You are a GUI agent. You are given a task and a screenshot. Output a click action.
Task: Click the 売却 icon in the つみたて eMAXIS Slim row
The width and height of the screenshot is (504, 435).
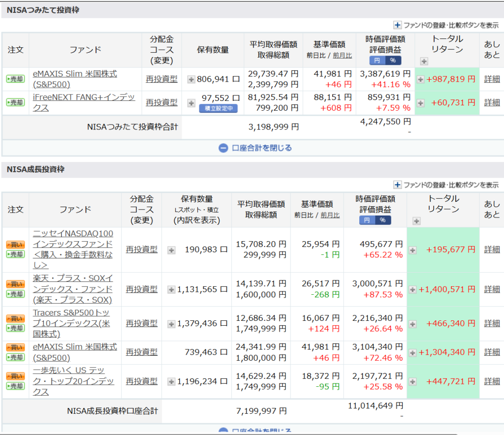15,79
